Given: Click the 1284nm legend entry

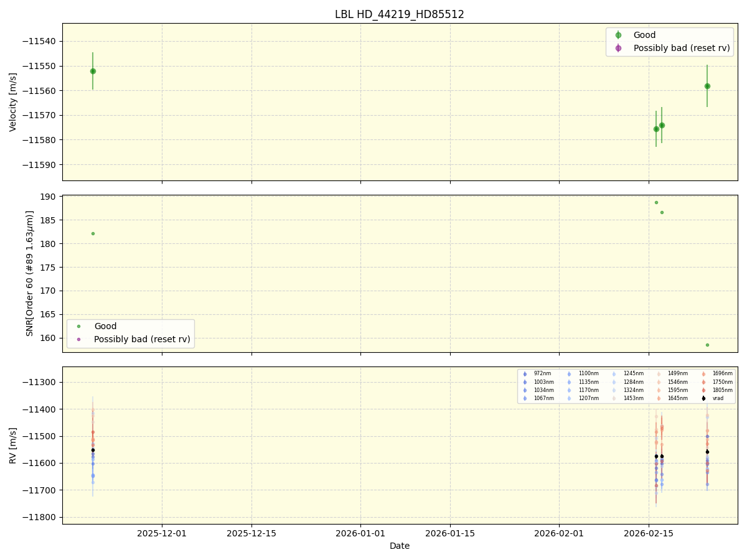Looking at the screenshot, I should 634,382.
